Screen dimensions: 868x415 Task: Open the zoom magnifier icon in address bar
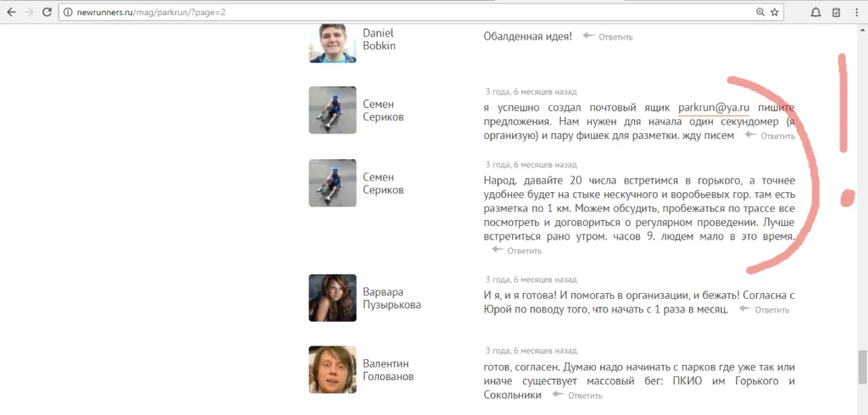760,12
